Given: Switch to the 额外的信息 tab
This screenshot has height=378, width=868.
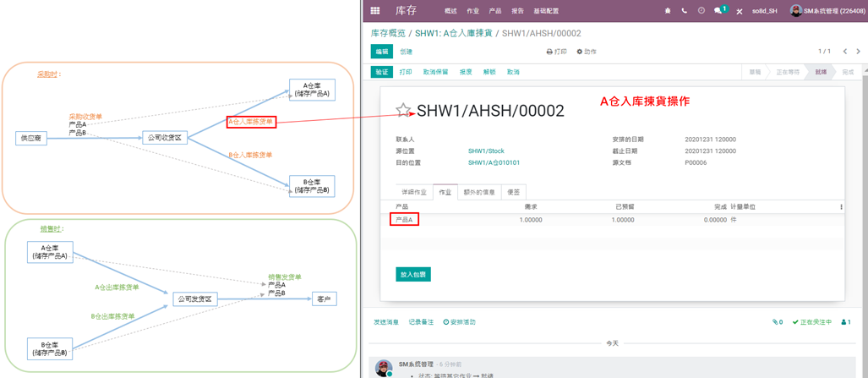Looking at the screenshot, I should coord(479,192).
